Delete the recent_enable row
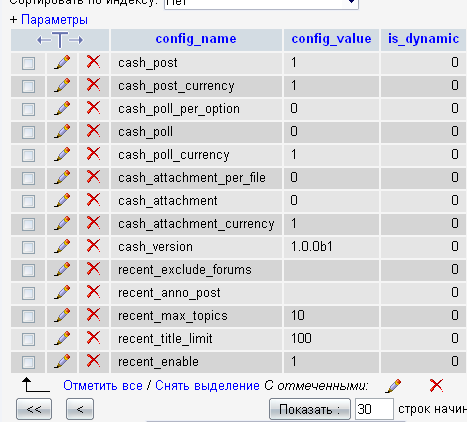 (x=93, y=361)
